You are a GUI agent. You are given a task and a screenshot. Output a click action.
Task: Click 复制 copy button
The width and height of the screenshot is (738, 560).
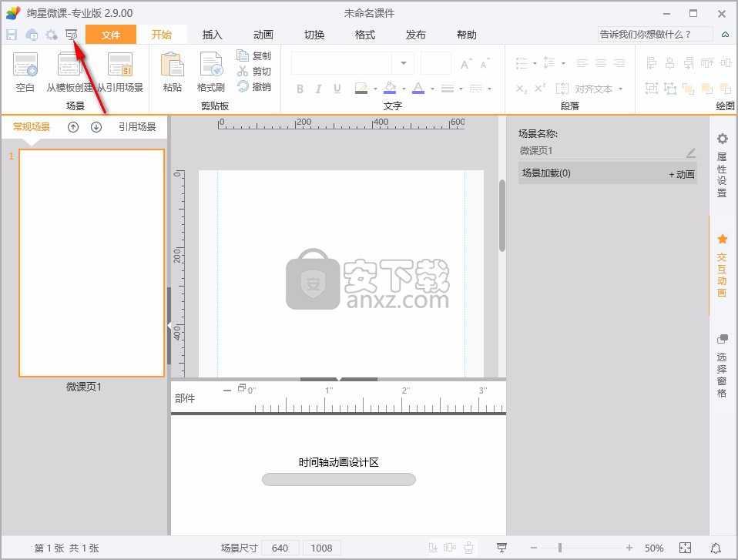point(254,56)
